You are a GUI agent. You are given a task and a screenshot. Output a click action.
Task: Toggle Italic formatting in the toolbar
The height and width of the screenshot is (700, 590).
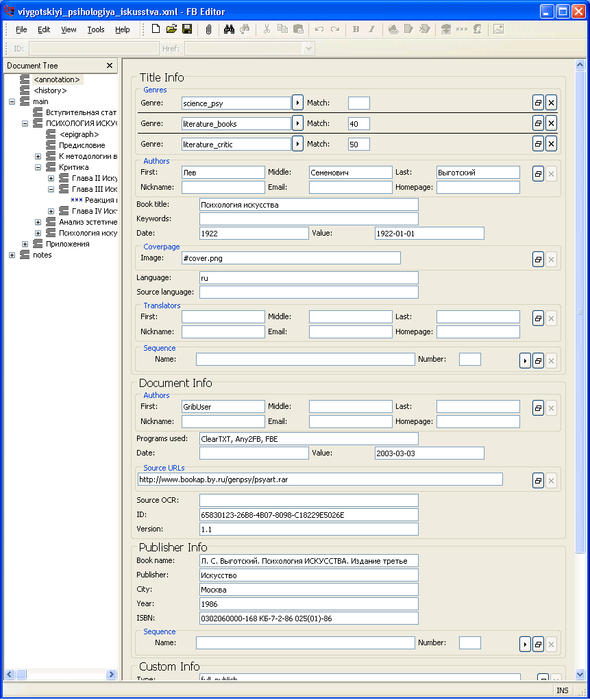[x=371, y=29]
